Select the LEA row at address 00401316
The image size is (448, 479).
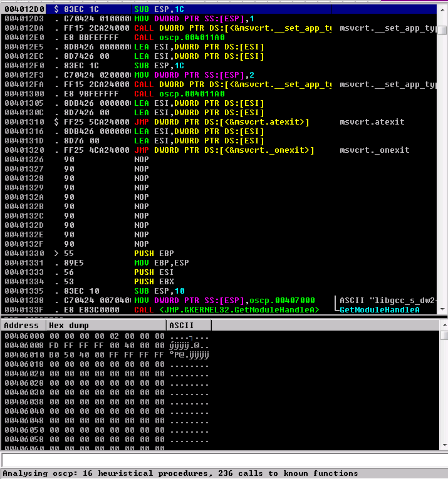click(219, 131)
